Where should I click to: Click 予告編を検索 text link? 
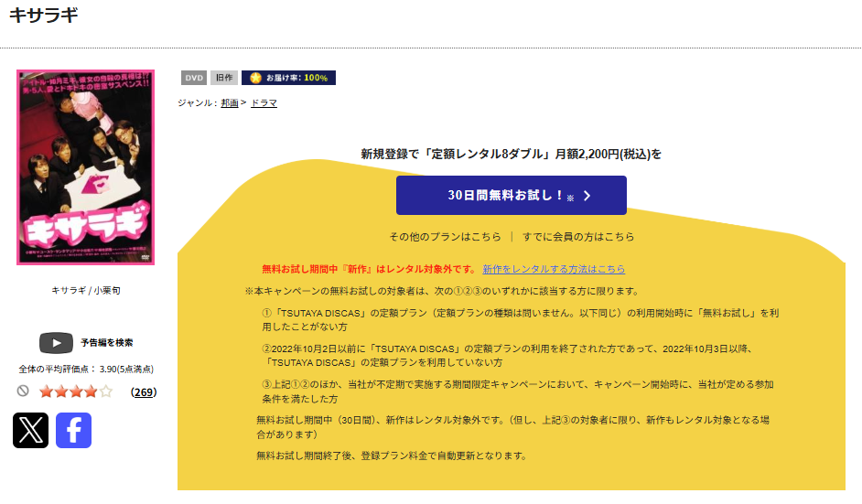(x=107, y=343)
